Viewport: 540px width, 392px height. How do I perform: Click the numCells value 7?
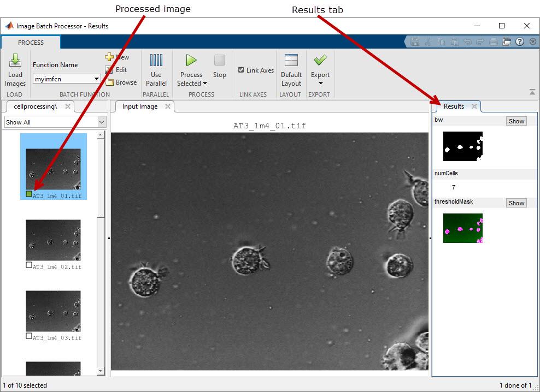(x=453, y=187)
